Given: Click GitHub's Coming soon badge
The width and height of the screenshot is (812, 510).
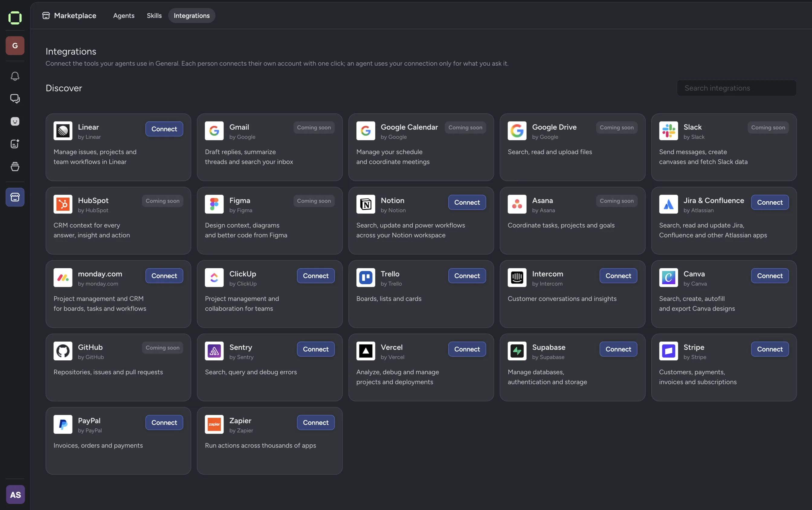Looking at the screenshot, I should tap(163, 347).
